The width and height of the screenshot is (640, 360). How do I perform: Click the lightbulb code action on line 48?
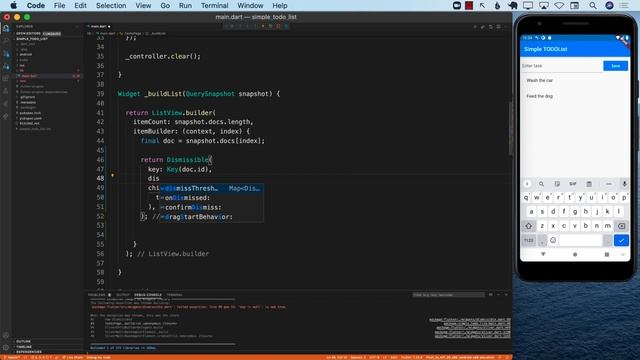coord(113,176)
